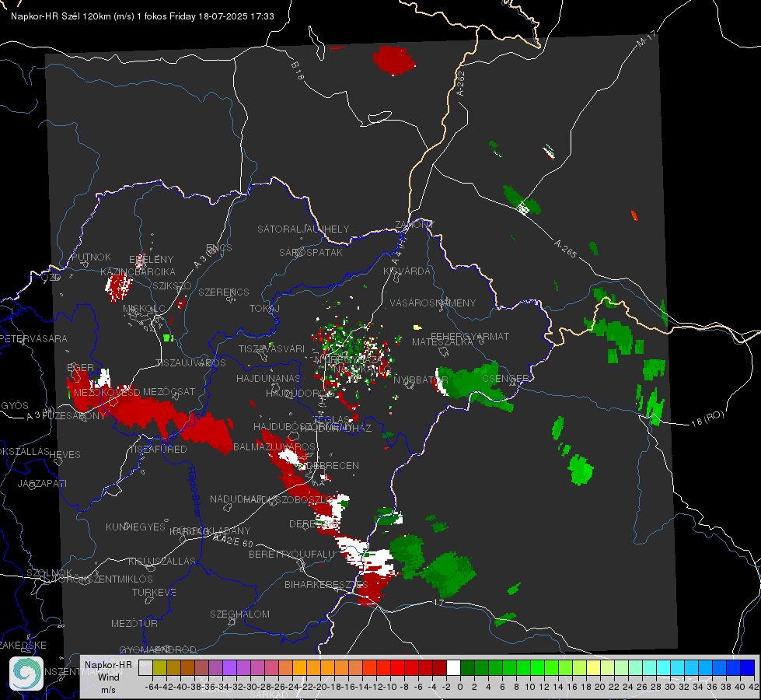Click the SZIKSZÓ town label
Viewport: 761px width, 700px height.
[x=173, y=285]
